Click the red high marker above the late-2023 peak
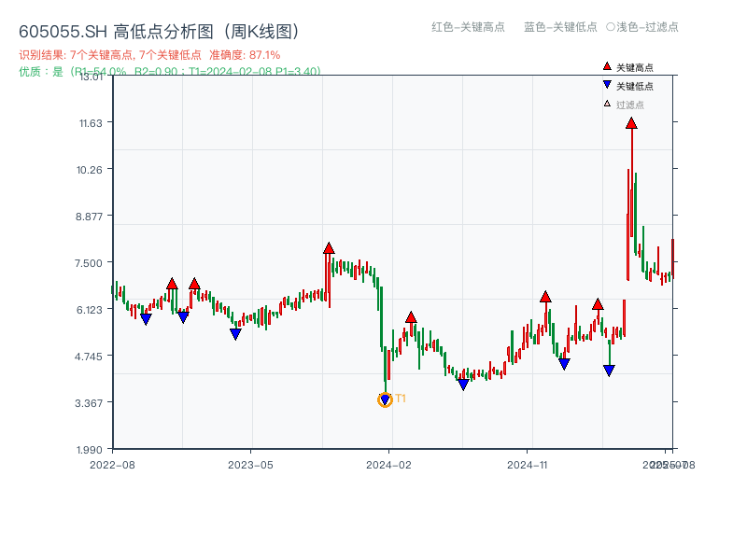This screenshot has height=560, width=747. [329, 248]
